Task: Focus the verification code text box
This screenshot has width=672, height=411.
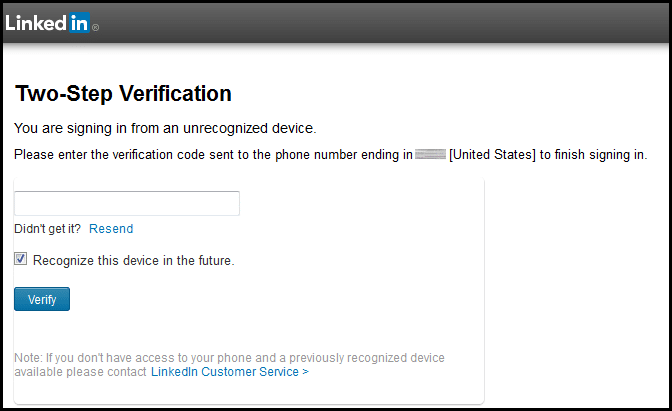Action: (x=127, y=203)
